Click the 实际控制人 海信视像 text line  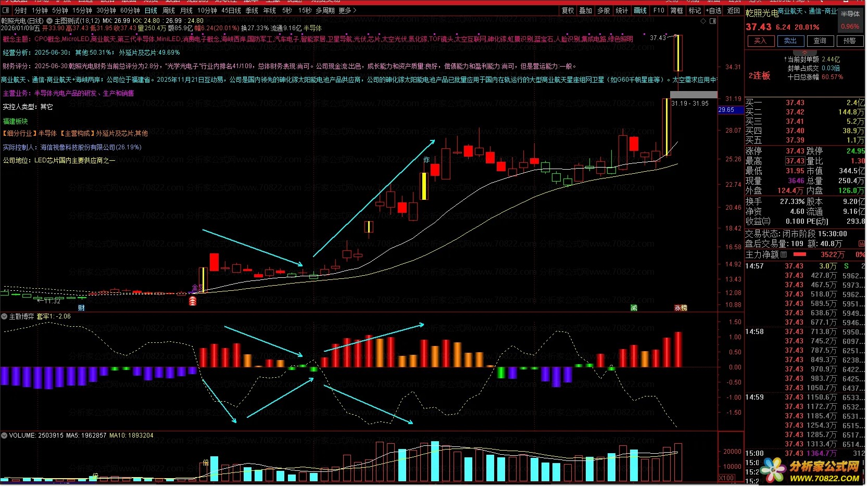pyautogui.click(x=72, y=147)
